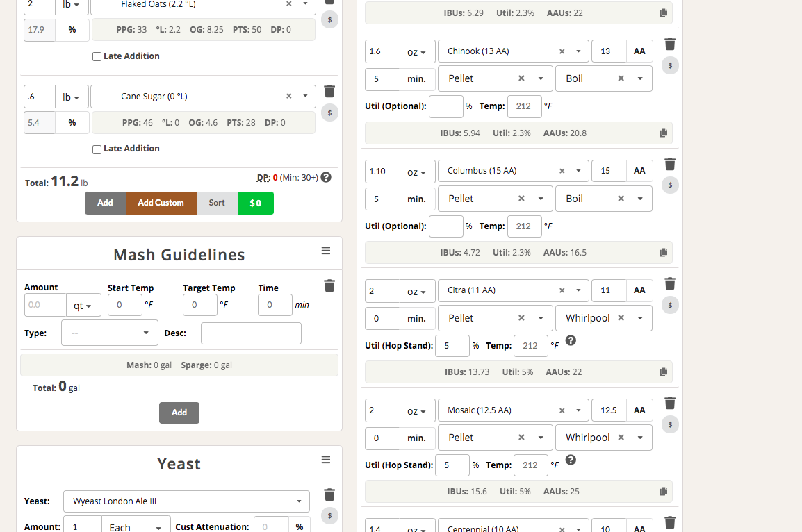The image size is (802, 532).
Task: Copy the IBUs 6.29 stats row
Action: coord(664,13)
